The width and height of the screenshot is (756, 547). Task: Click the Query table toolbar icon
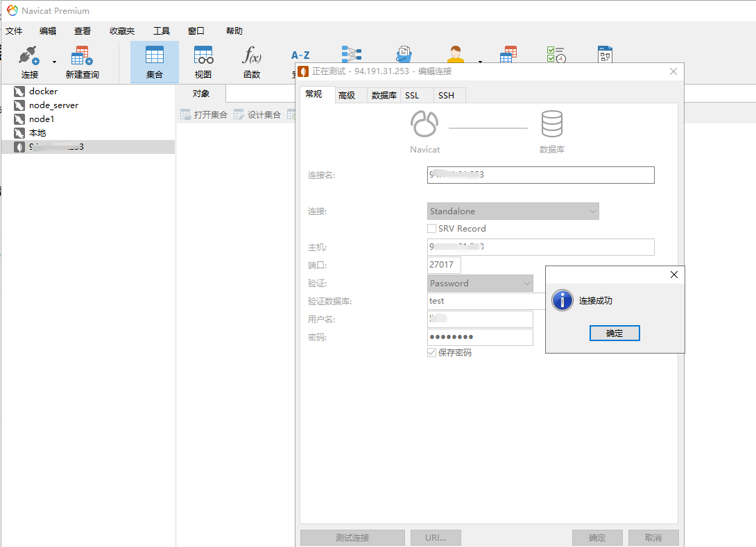coord(508,55)
